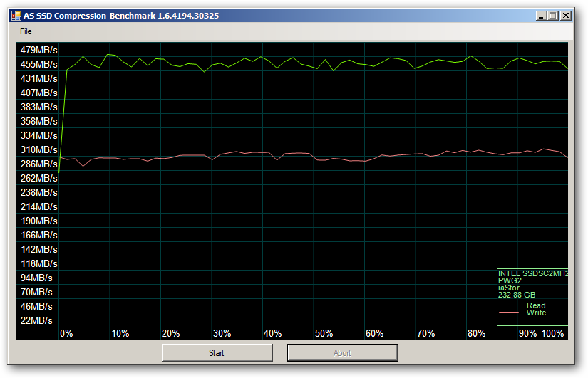588x378 pixels.
Task: Click the 358MB/s axis label
Action: point(39,122)
